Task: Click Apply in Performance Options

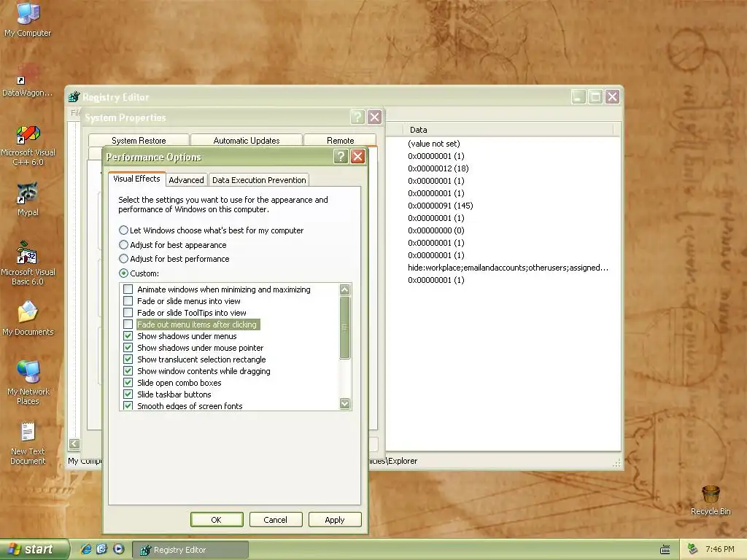Action: [x=334, y=519]
